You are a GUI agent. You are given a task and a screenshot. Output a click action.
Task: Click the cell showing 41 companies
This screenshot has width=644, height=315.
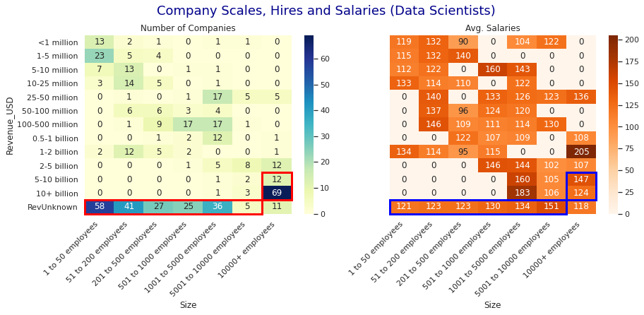(x=129, y=207)
